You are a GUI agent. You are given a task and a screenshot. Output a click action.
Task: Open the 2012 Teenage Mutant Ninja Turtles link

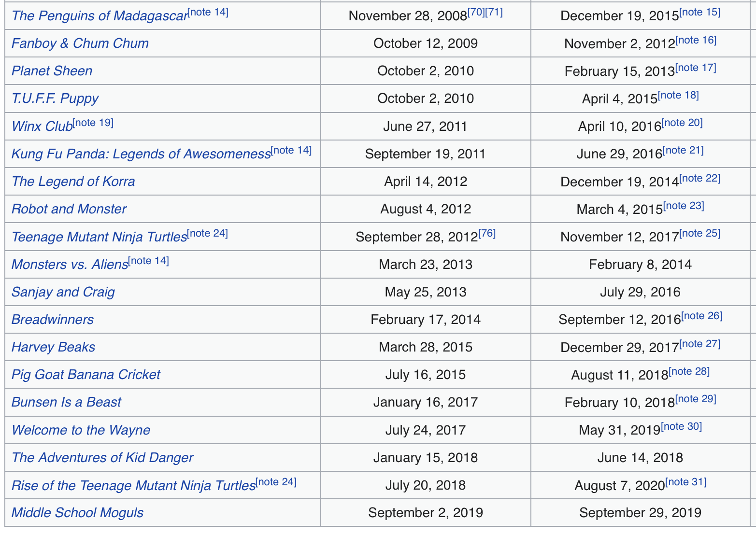tap(99, 237)
